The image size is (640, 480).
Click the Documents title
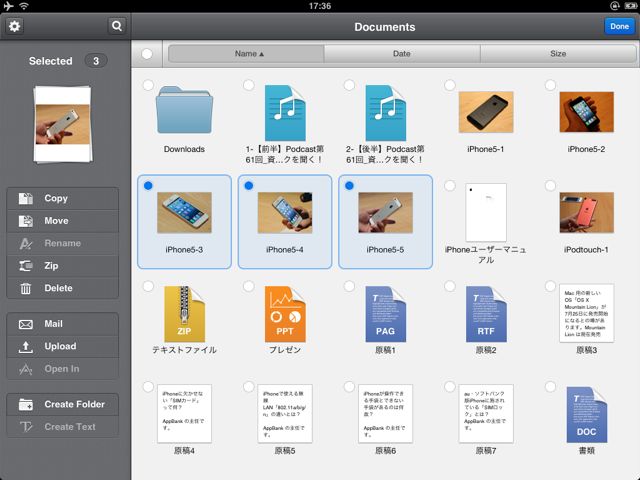coord(385,27)
